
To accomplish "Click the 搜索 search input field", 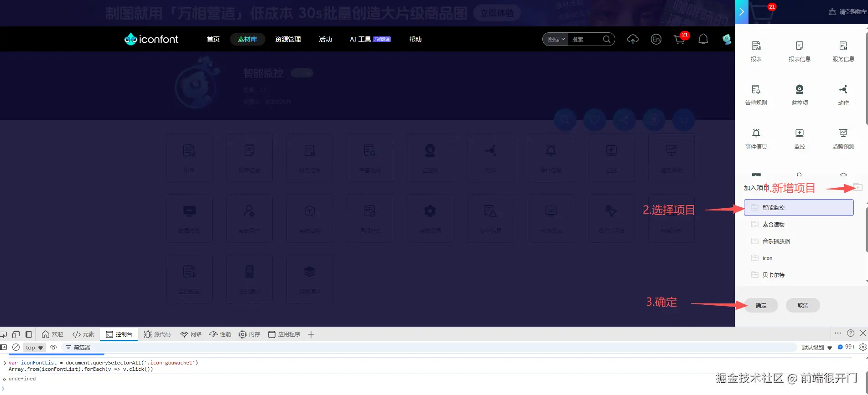I will click(x=585, y=39).
